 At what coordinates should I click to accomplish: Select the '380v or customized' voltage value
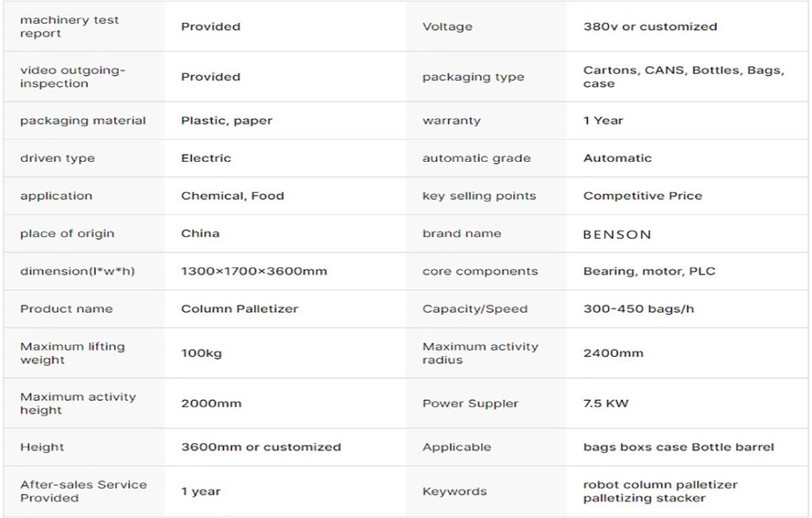point(649,27)
